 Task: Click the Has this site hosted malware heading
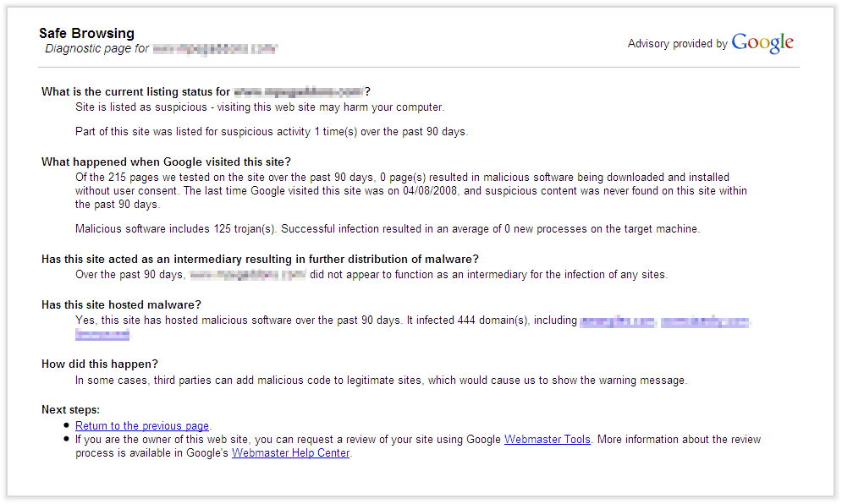(x=121, y=305)
